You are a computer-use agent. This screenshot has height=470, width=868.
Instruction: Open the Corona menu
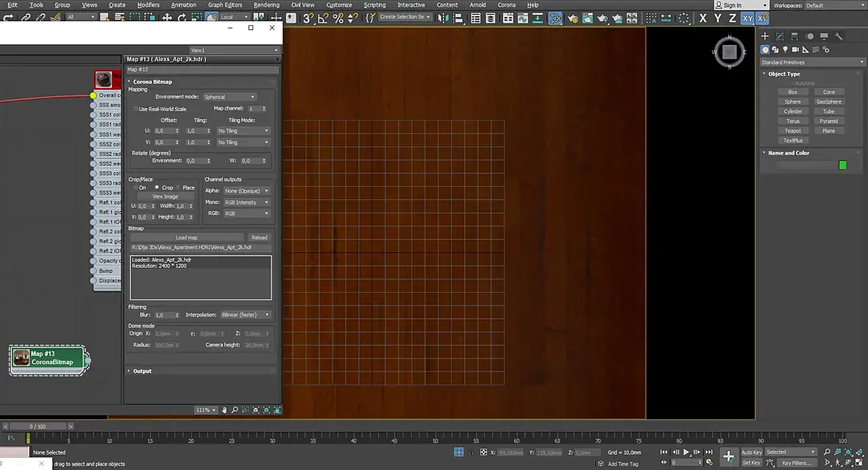pyautogui.click(x=506, y=5)
